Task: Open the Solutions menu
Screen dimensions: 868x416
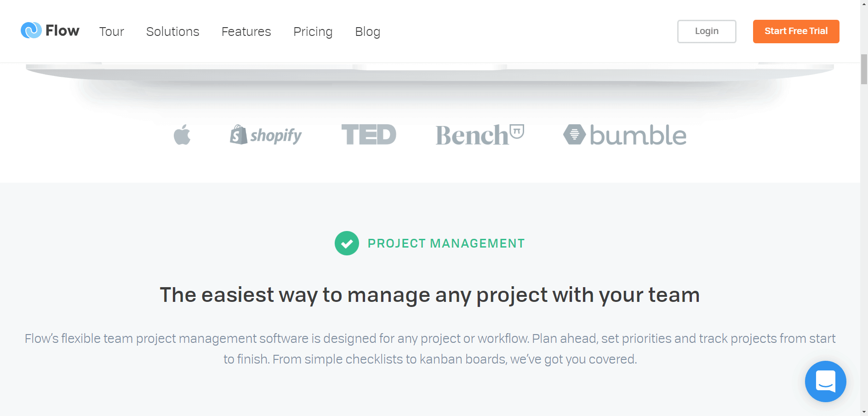Action: pos(172,31)
